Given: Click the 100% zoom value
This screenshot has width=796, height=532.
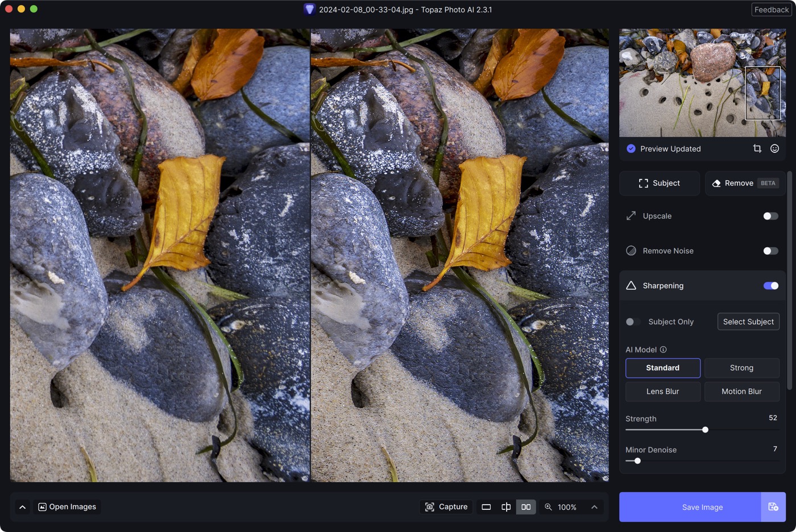Looking at the screenshot, I should pyautogui.click(x=567, y=507).
